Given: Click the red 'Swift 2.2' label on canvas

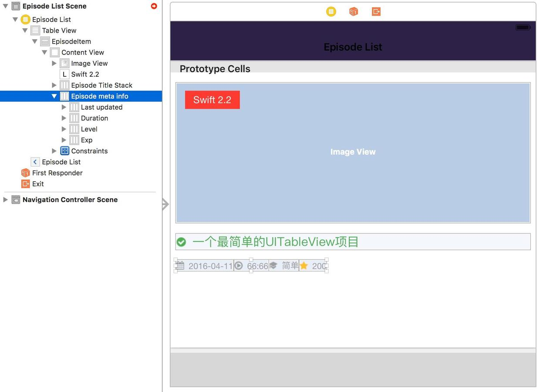Looking at the screenshot, I should tap(213, 100).
